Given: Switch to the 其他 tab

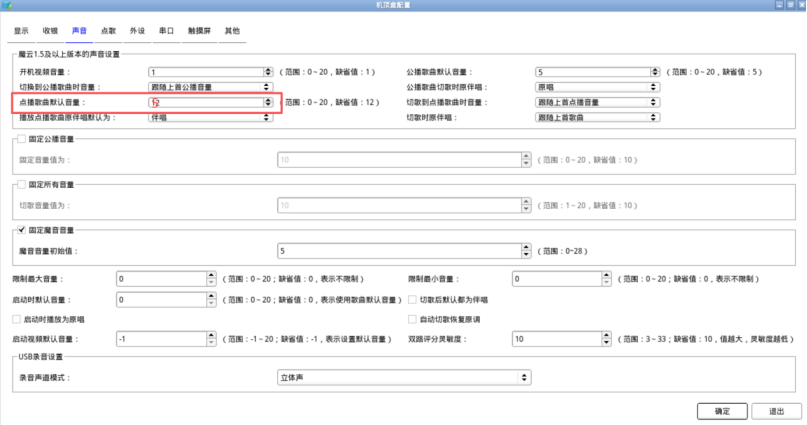Looking at the screenshot, I should point(232,31).
